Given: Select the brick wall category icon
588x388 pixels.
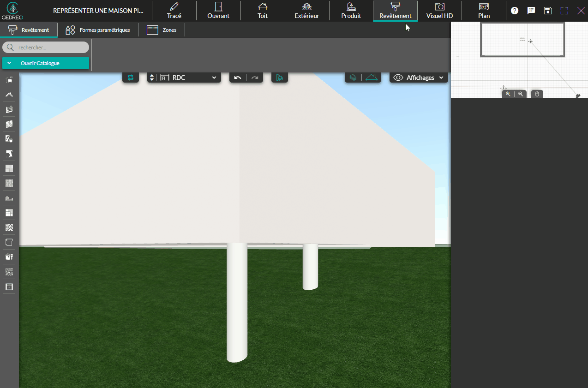Looking at the screenshot, I should (x=9, y=124).
